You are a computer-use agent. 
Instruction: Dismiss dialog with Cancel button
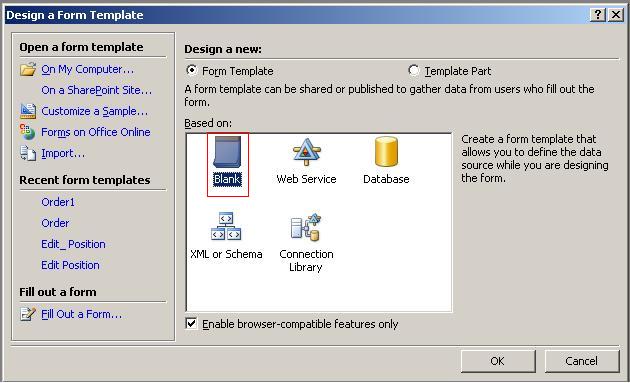(582, 361)
